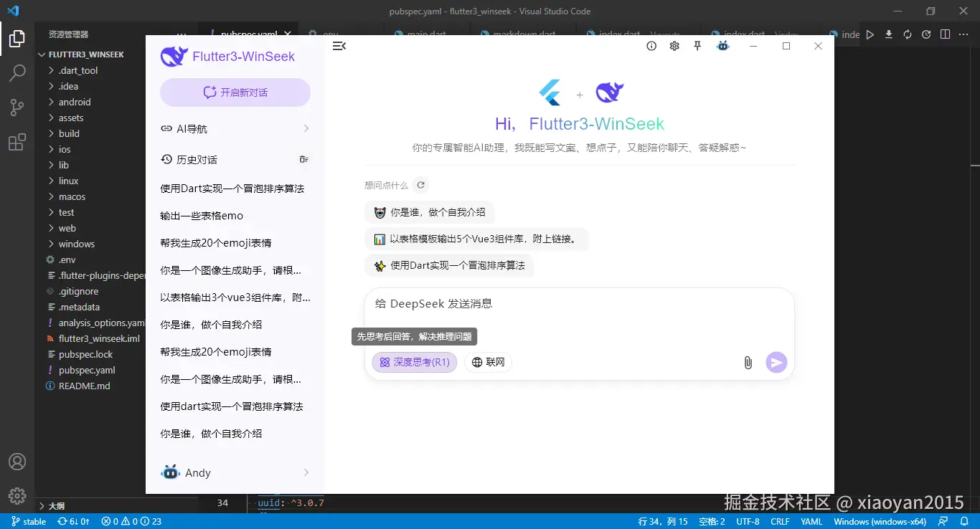Click the info icon in chat titlebar
Viewport: 980px width, 529px height.
[x=651, y=45]
